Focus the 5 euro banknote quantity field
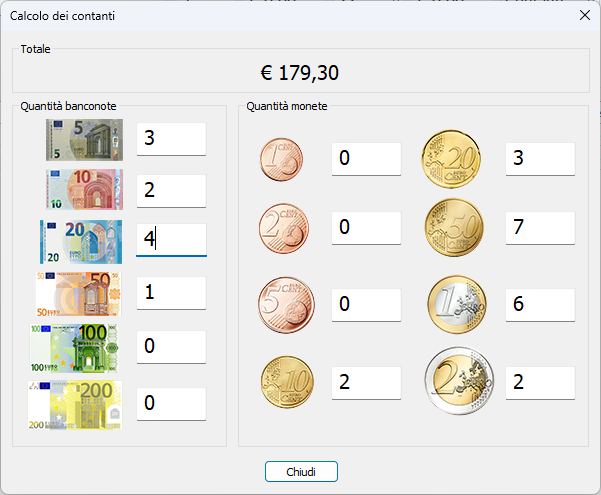The image size is (601, 495). [x=171, y=139]
